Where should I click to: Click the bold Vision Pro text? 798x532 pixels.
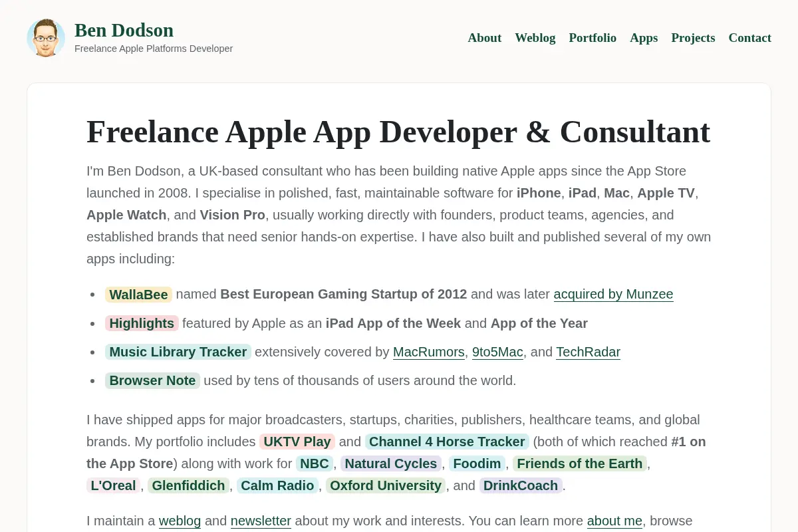[232, 215]
